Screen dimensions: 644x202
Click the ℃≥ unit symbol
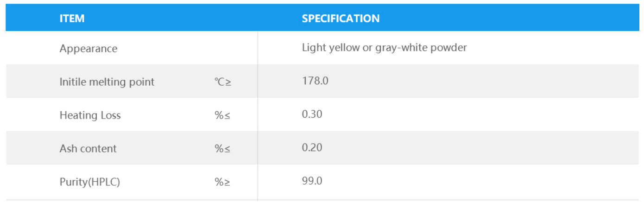point(222,82)
